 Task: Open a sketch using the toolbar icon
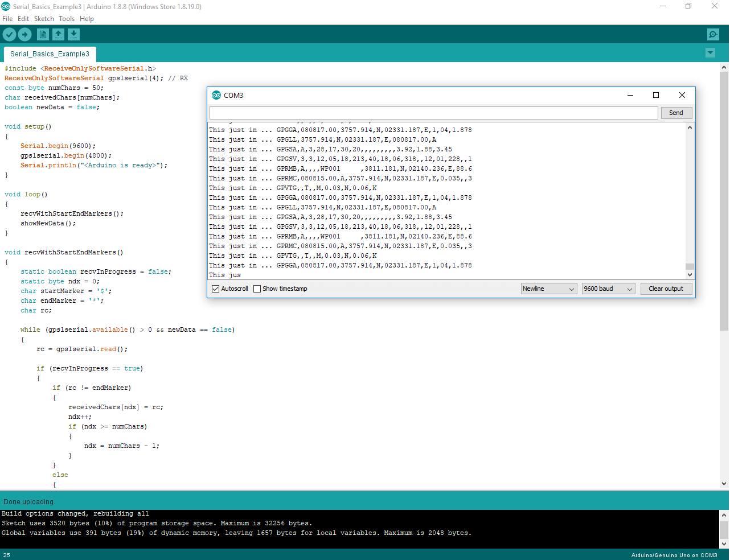(58, 34)
